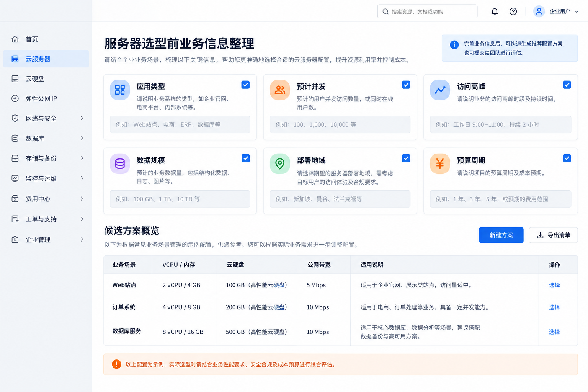
Task: Expand the 网络与安全 chevron
Action: point(82,118)
